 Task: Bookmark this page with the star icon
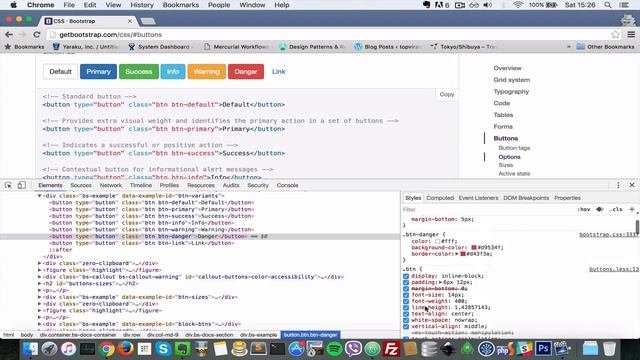pos(616,35)
